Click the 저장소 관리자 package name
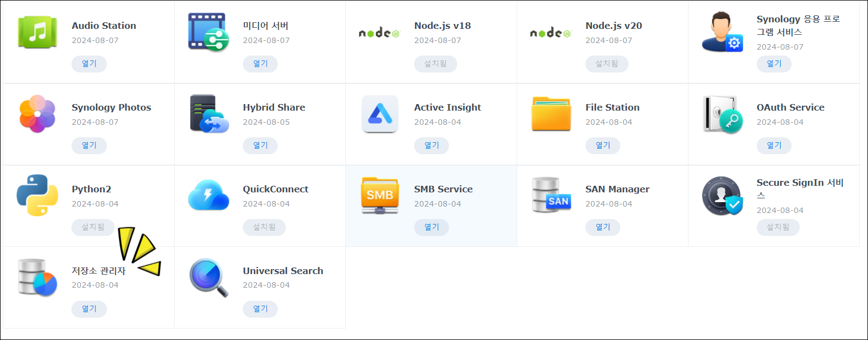868x340 pixels. point(99,271)
